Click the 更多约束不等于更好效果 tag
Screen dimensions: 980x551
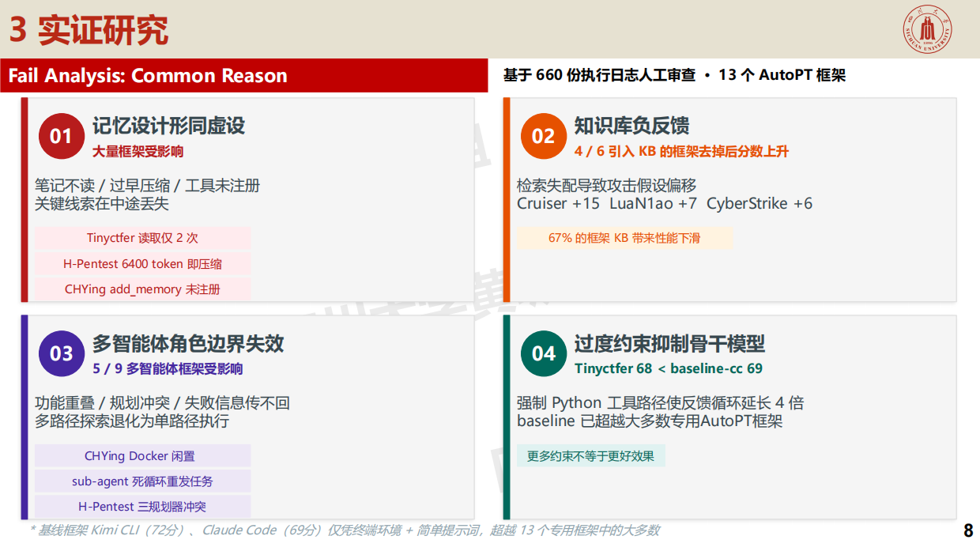(591, 455)
